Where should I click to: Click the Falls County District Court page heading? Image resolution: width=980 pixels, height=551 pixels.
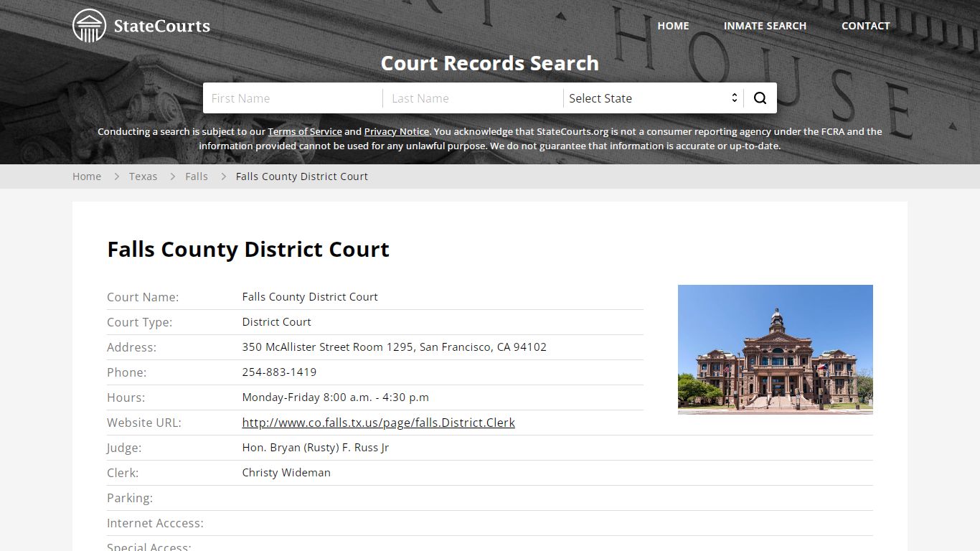[248, 249]
